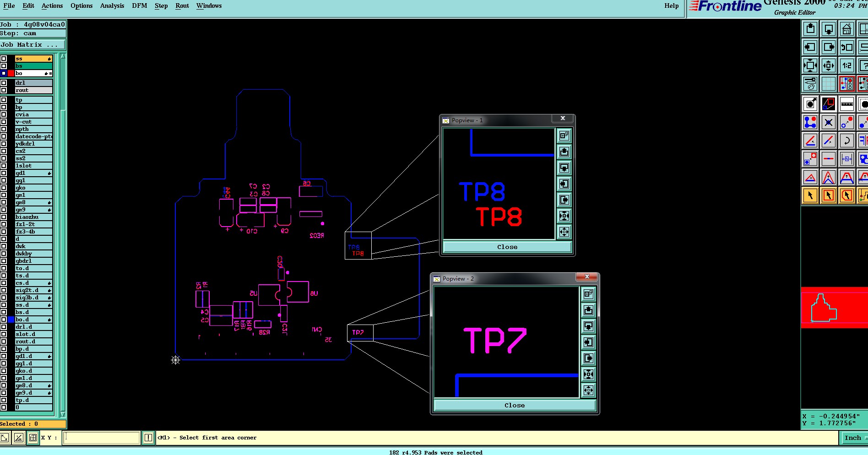Viewport: 868px width, 455px height.
Task: Select the arrow-in-rectangle area selection tool
Action: [829, 195]
